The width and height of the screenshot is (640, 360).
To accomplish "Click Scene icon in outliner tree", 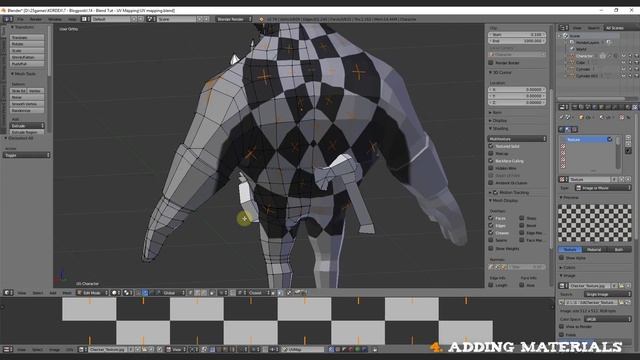I will [566, 36].
